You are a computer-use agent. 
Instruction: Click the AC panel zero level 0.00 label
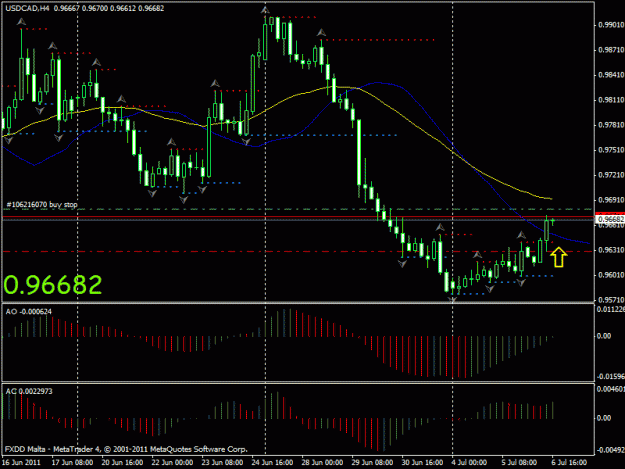pos(604,418)
